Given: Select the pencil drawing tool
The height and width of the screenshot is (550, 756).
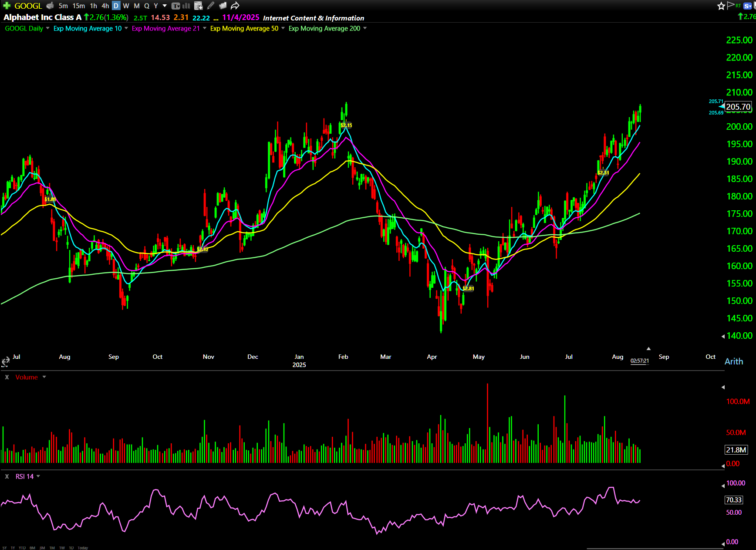Looking at the screenshot, I should [211, 6].
